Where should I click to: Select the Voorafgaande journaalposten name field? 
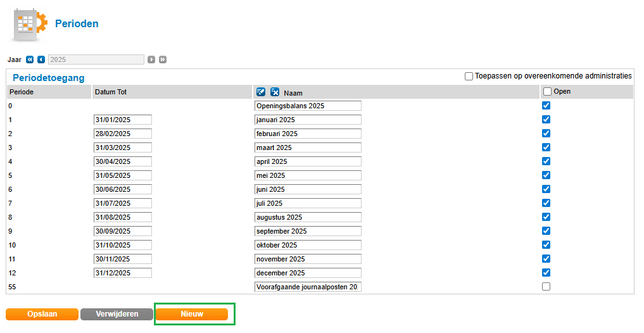[308, 287]
